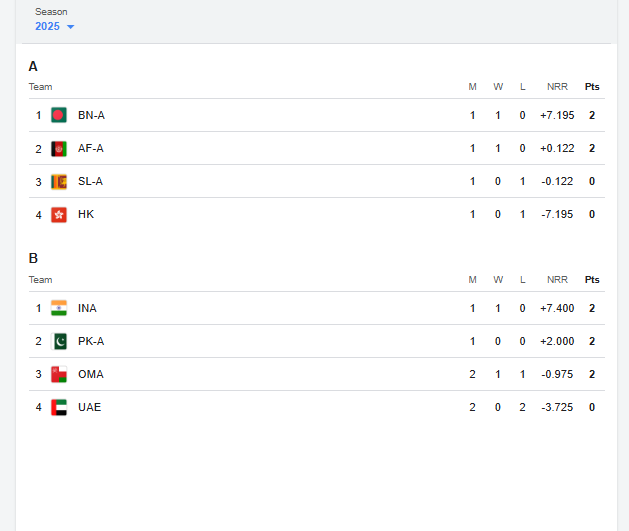Click the Group A heading
The width and height of the screenshot is (629, 531).
point(33,66)
